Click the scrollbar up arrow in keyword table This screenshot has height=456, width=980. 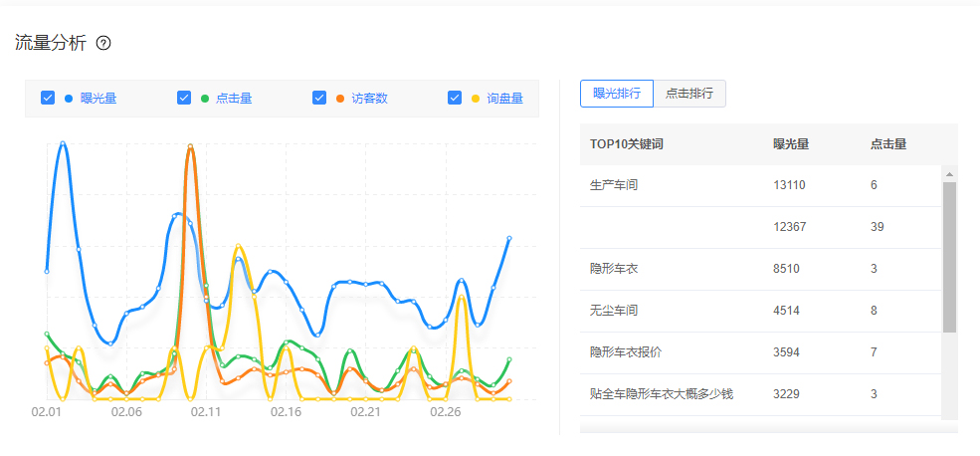[x=949, y=174]
